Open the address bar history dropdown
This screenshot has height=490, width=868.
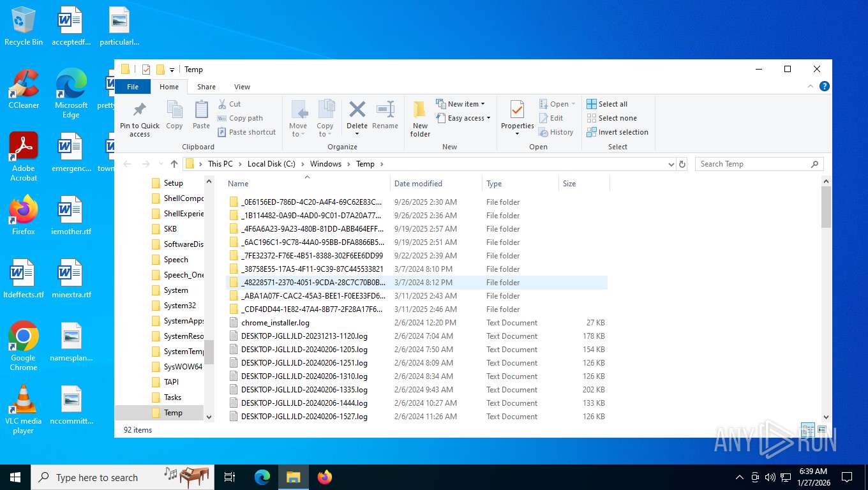[x=671, y=164]
